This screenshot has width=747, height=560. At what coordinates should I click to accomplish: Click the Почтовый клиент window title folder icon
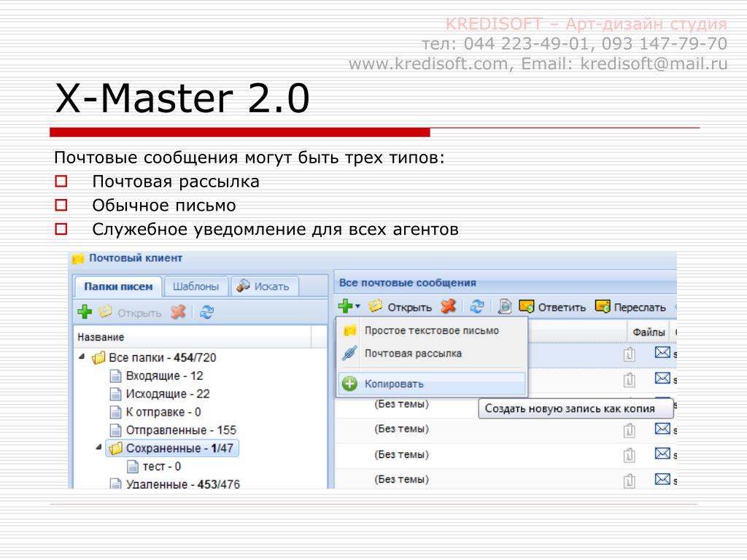pos(77,259)
